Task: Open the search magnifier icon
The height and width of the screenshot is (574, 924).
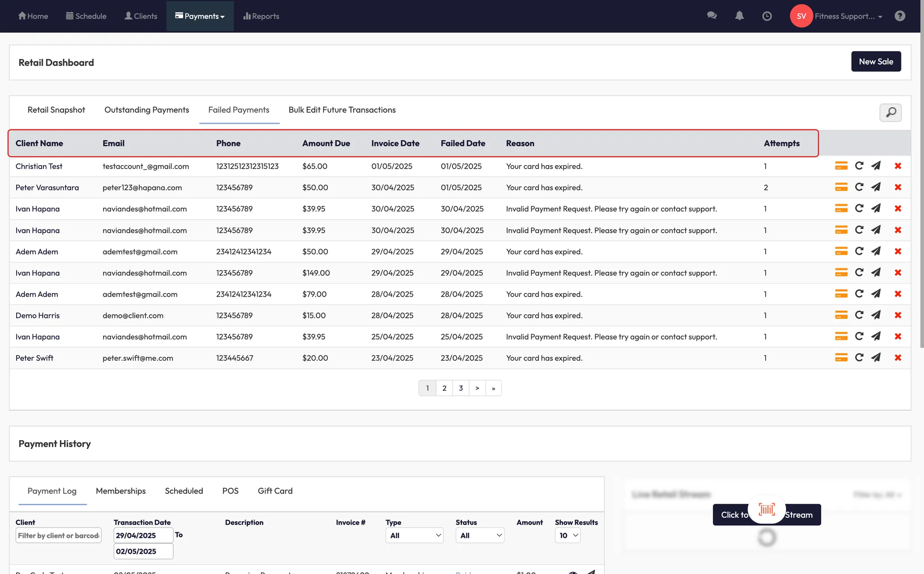Action: tap(891, 112)
